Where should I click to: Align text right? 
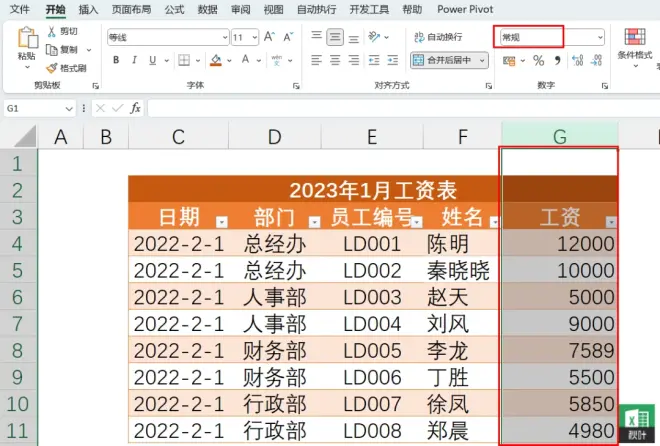tap(354, 60)
